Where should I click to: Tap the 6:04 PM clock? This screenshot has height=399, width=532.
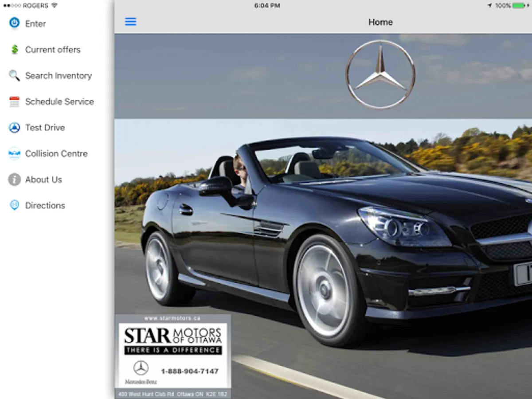coord(267,5)
